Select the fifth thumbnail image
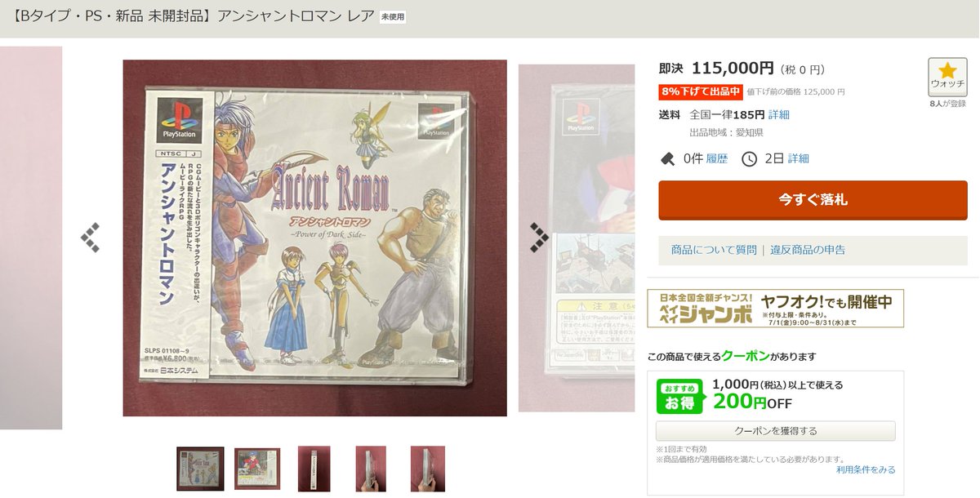 (x=428, y=469)
